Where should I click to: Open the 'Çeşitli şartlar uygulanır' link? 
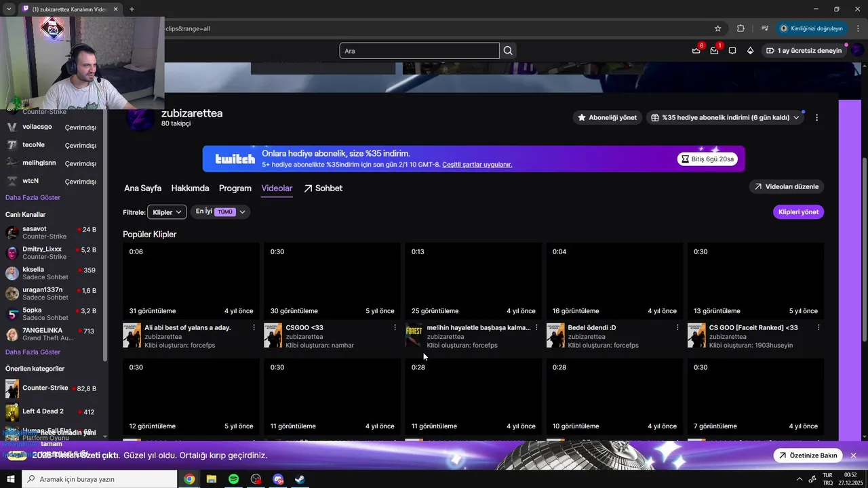[477, 165]
